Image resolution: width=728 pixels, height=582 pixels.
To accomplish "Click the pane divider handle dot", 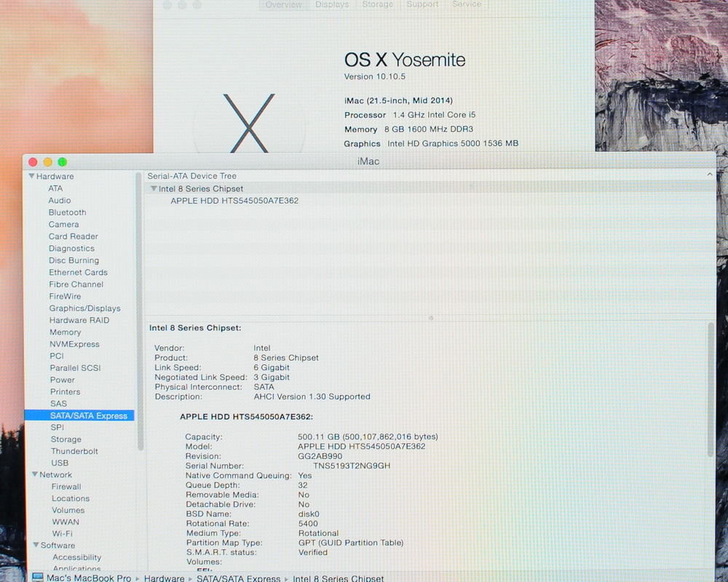I will point(431,318).
